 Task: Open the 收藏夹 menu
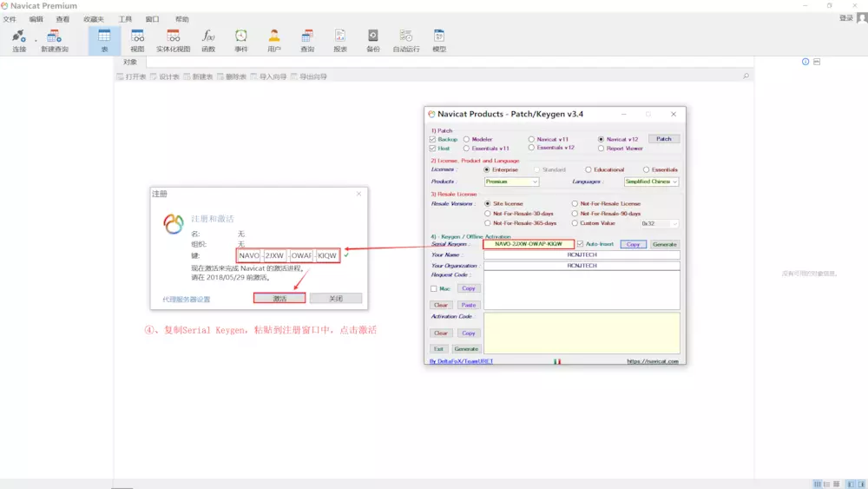click(x=94, y=19)
